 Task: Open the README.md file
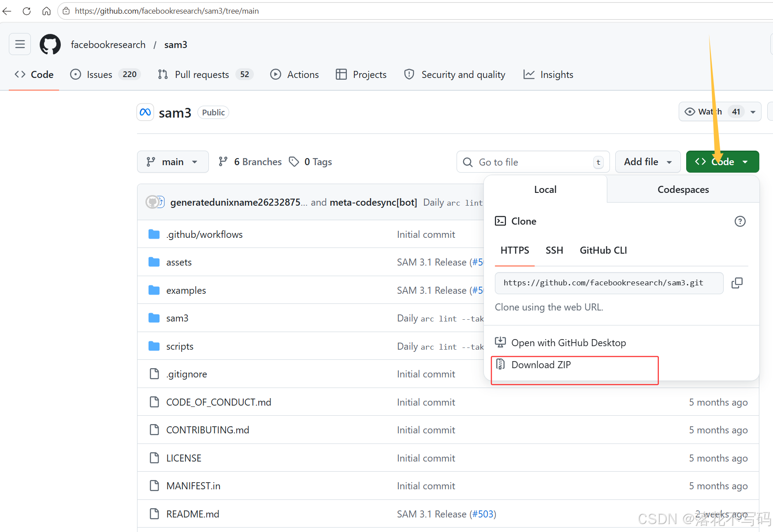193,514
